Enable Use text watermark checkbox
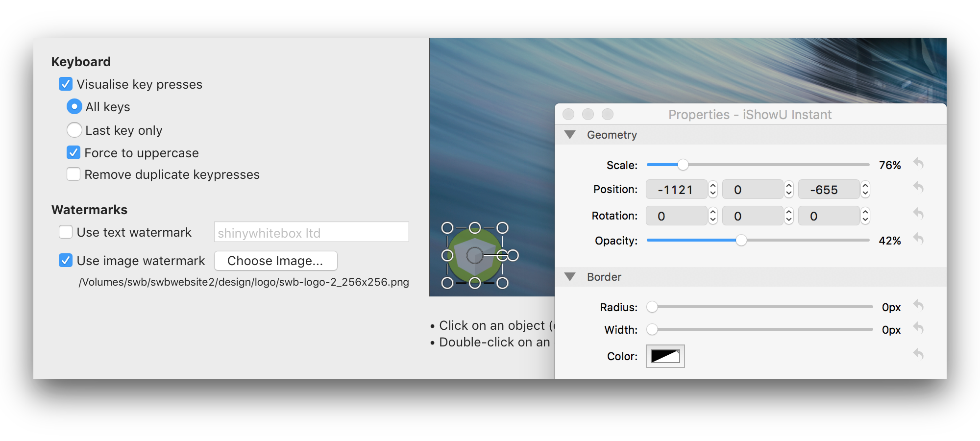This screenshot has height=441, width=980. coord(66,232)
